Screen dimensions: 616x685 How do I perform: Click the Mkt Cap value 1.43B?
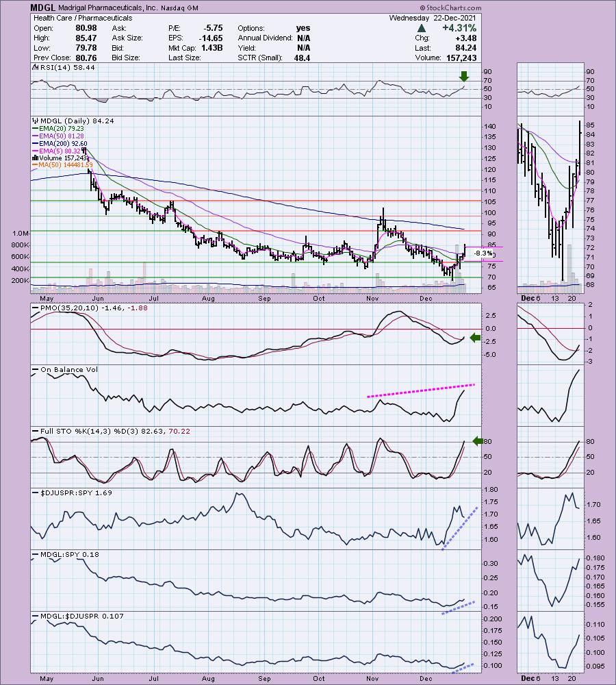(212, 48)
